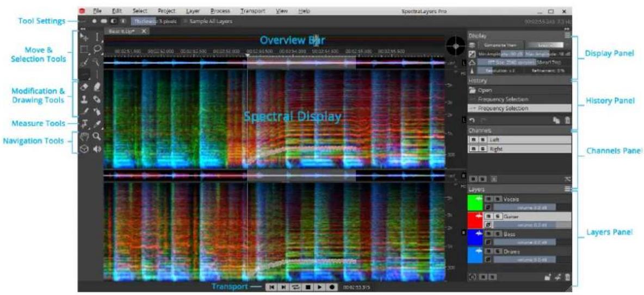Screen dimensions: 644x295
Task: Click the Play button in transport bar
Action: pos(319,287)
